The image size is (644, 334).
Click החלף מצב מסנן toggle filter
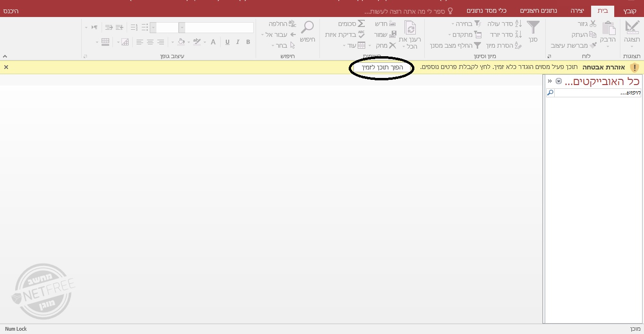coord(455,46)
